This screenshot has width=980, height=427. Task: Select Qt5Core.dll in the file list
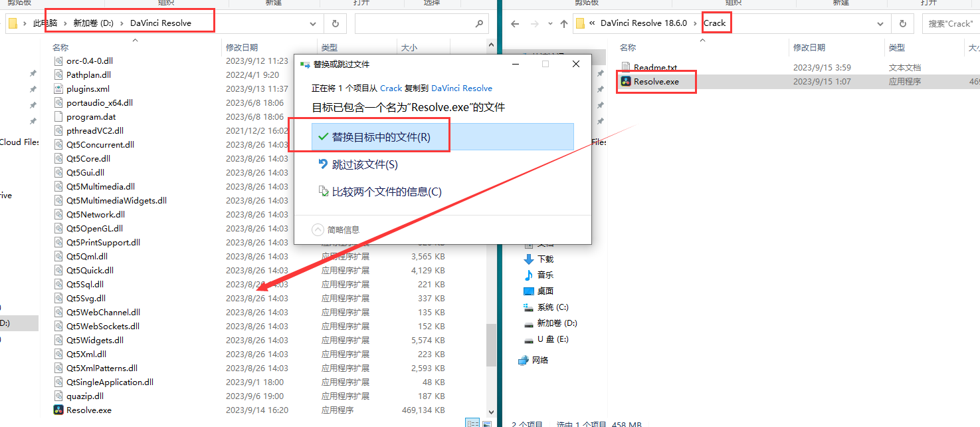(x=88, y=158)
